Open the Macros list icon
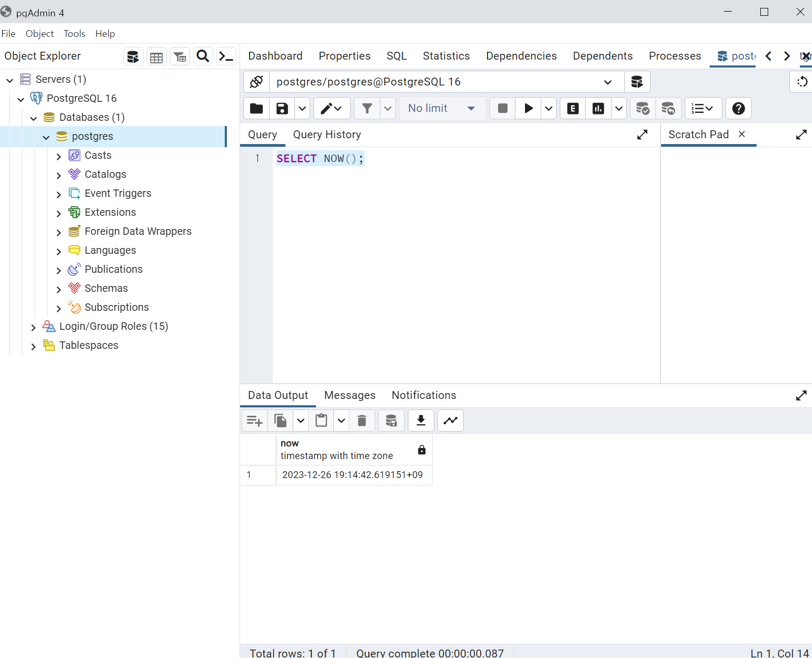Screen dimensions: 812x658 coord(703,108)
